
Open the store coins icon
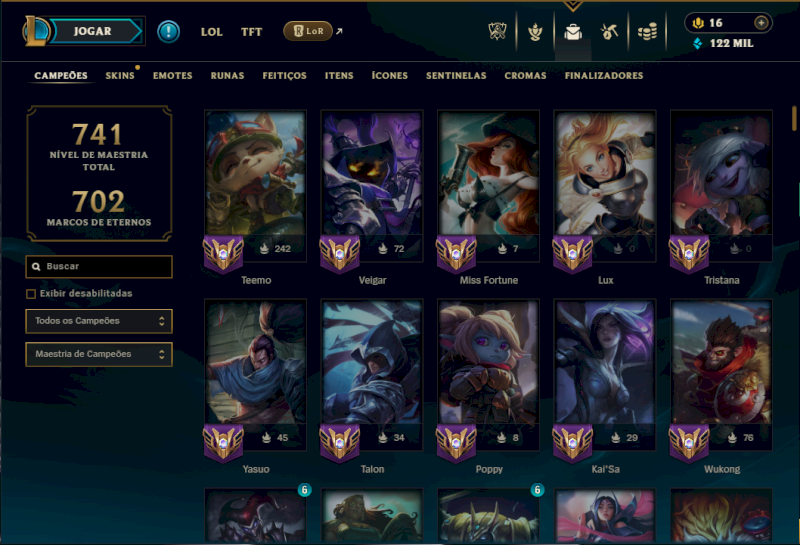pyautogui.click(x=647, y=33)
